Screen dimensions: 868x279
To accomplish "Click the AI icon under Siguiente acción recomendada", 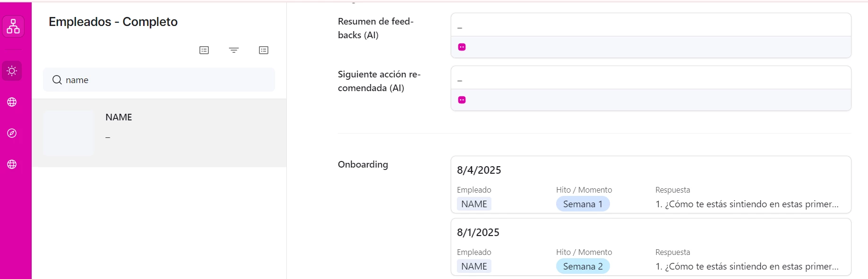I will [x=462, y=100].
